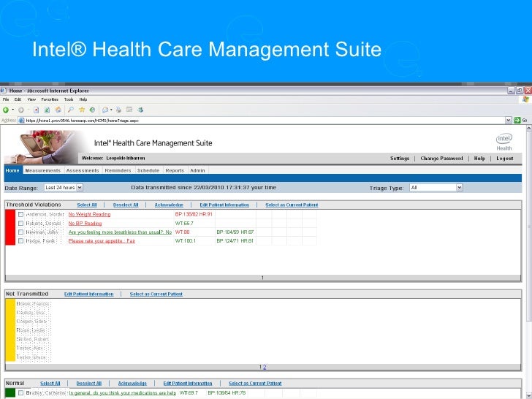Click the Refresh page toolbar icon
Image resolution: width=532 pixels, height=399 pixels.
pyautogui.click(x=47, y=110)
